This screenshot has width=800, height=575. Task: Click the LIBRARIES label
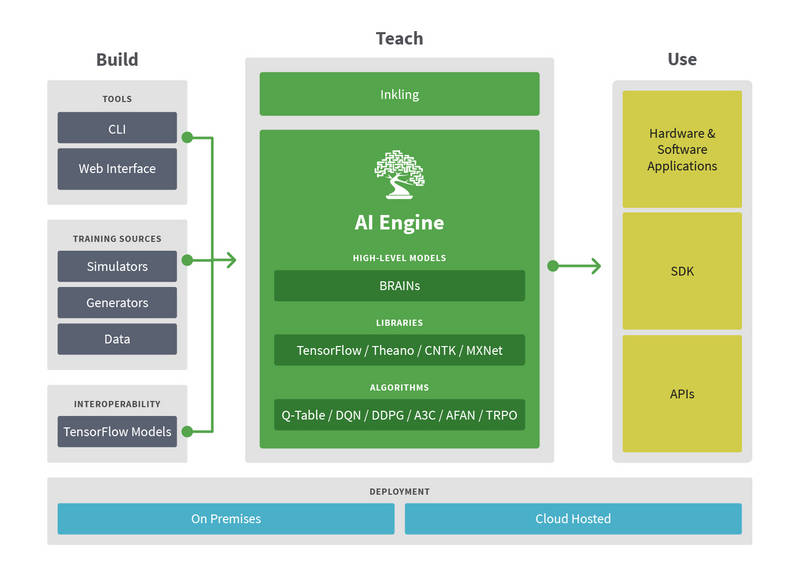pyautogui.click(x=399, y=323)
